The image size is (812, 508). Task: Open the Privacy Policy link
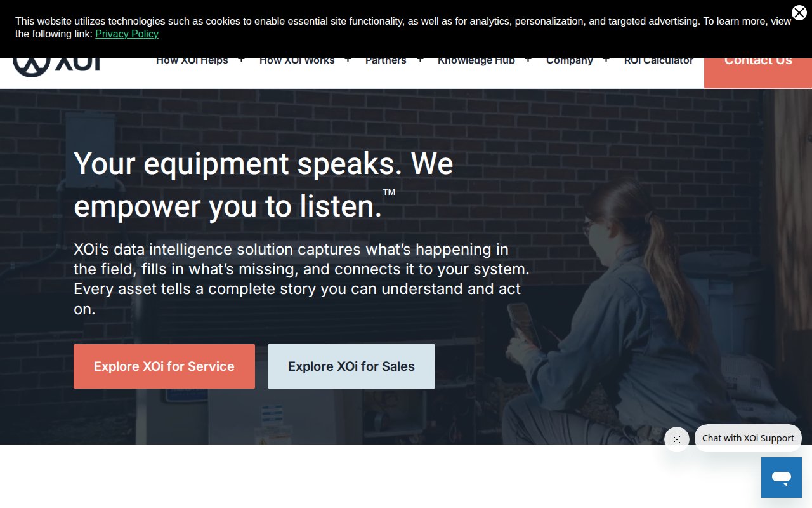[x=127, y=34]
